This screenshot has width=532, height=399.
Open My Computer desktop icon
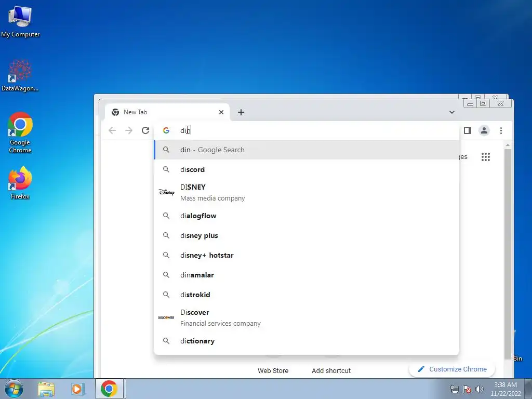coord(20,21)
